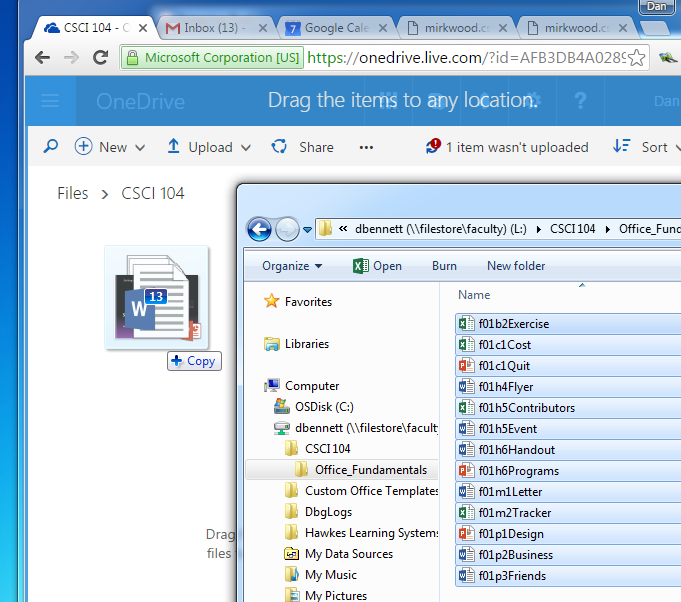This screenshot has width=681, height=602.
Task: Click the Chrome back arrow
Action: [42, 58]
